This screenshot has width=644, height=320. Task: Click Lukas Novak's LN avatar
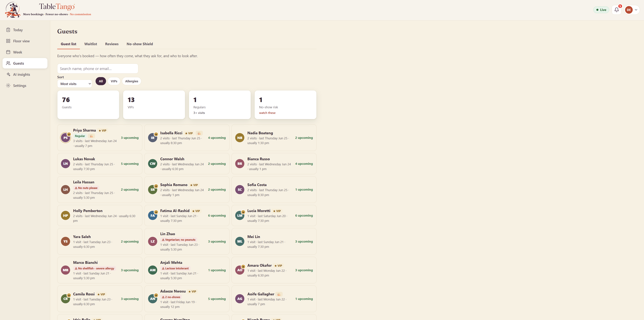click(x=66, y=164)
